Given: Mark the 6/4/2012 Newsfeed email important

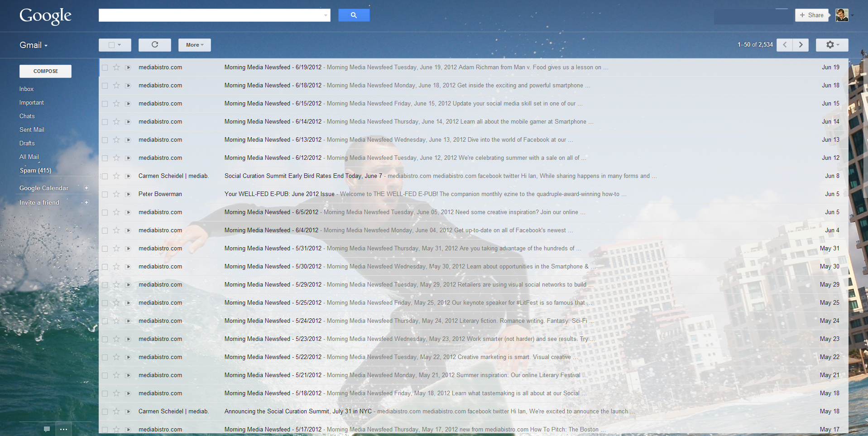Looking at the screenshot, I should pos(128,230).
